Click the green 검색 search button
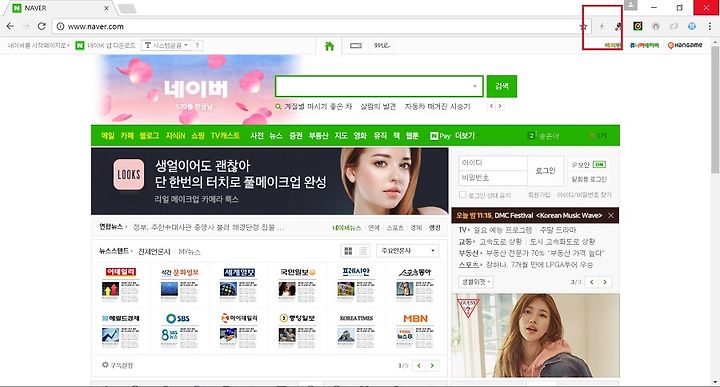720x387 pixels. pyautogui.click(x=501, y=86)
